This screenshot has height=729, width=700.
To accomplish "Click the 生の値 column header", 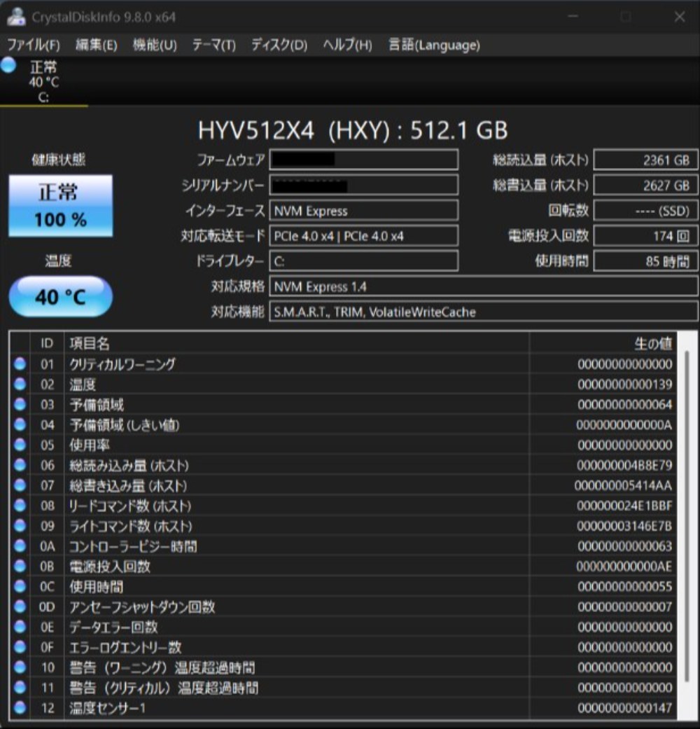I will [x=603, y=343].
